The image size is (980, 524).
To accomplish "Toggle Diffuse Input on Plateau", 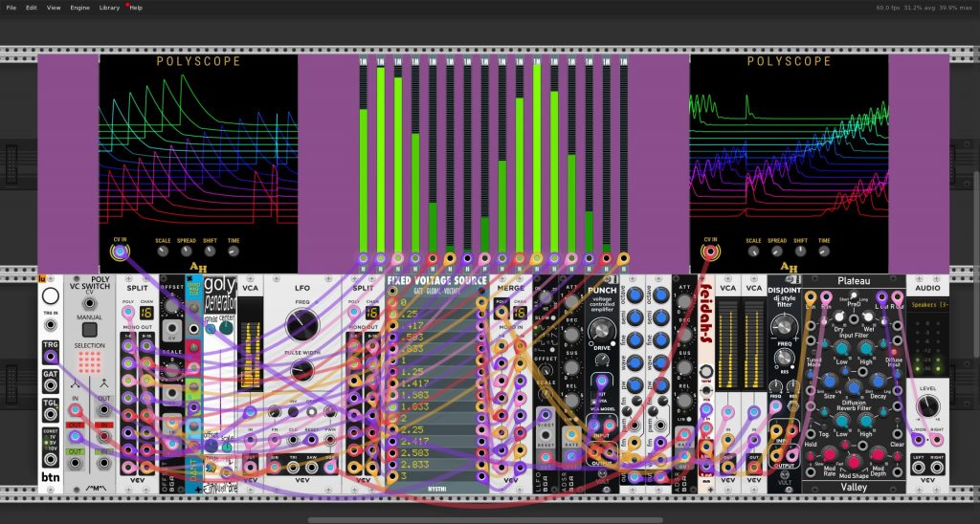I will click(x=894, y=351).
